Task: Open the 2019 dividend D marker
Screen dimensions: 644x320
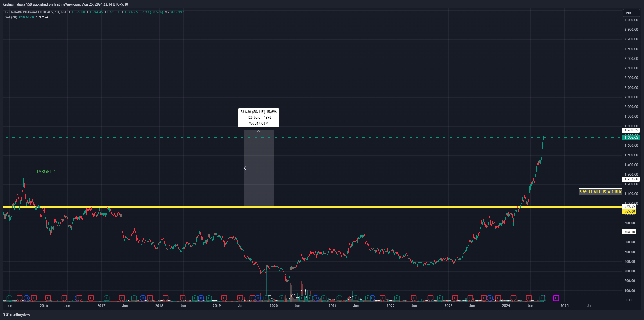Action: tap(258, 298)
